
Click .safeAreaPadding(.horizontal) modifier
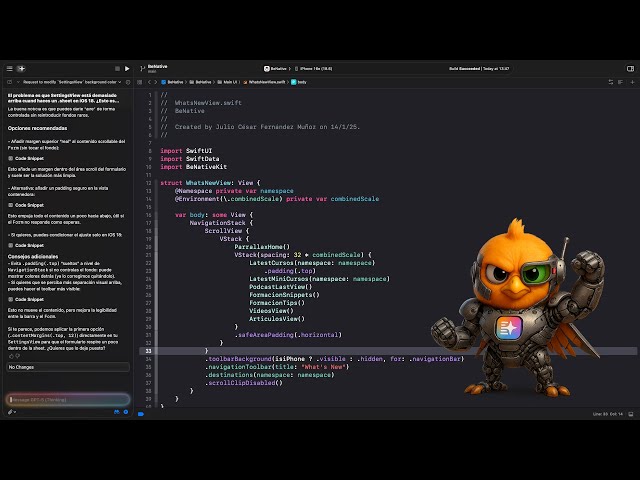click(288, 335)
